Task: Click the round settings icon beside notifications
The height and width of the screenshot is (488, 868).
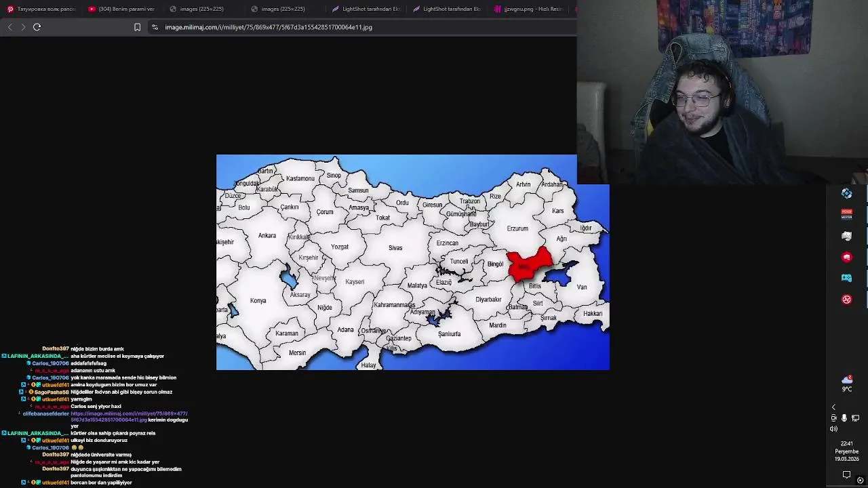Action: point(860,480)
